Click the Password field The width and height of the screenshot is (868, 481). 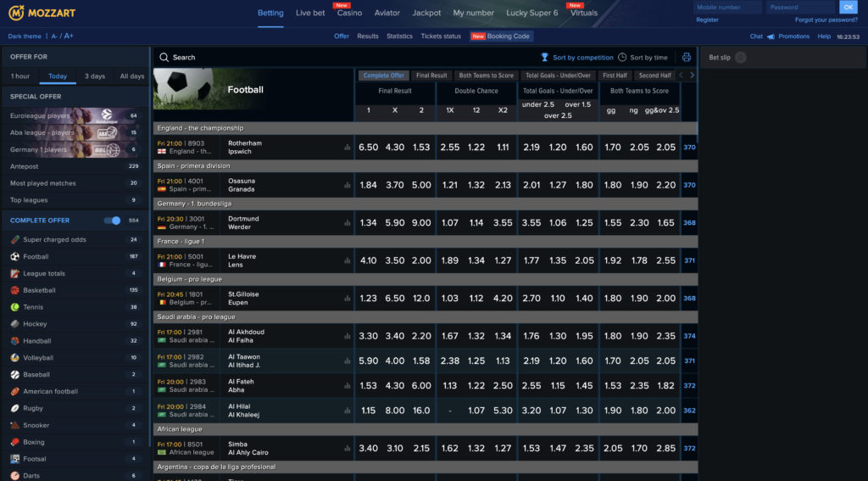pos(801,7)
